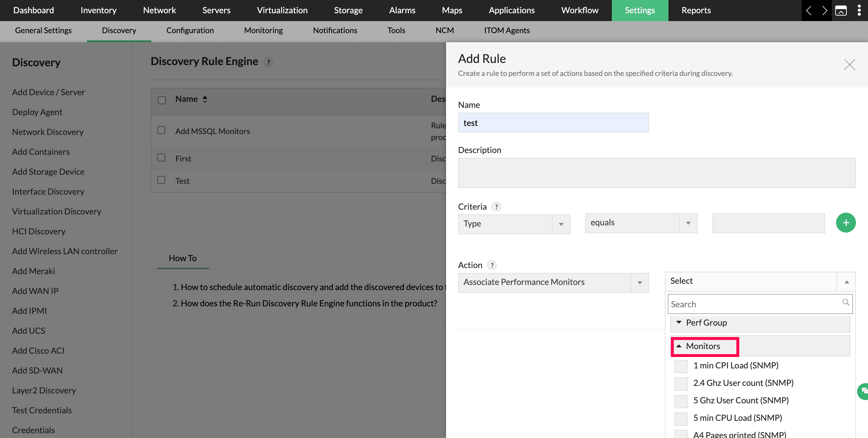Add a criteria row with green plus button
This screenshot has width=868, height=438.
846,223
